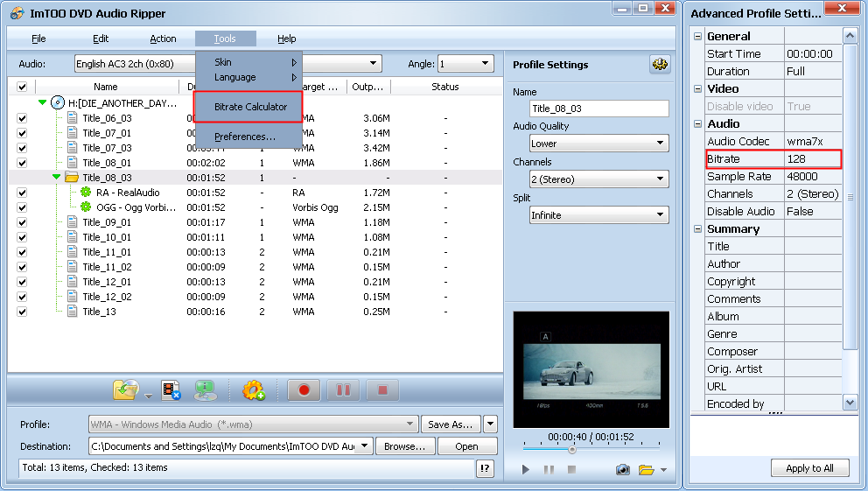Click the Open destination button
The image size is (868, 491).
(x=466, y=446)
